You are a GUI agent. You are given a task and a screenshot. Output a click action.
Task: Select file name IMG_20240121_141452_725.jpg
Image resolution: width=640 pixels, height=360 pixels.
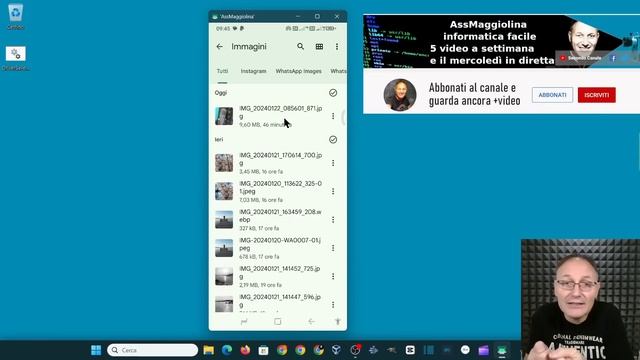click(280, 272)
